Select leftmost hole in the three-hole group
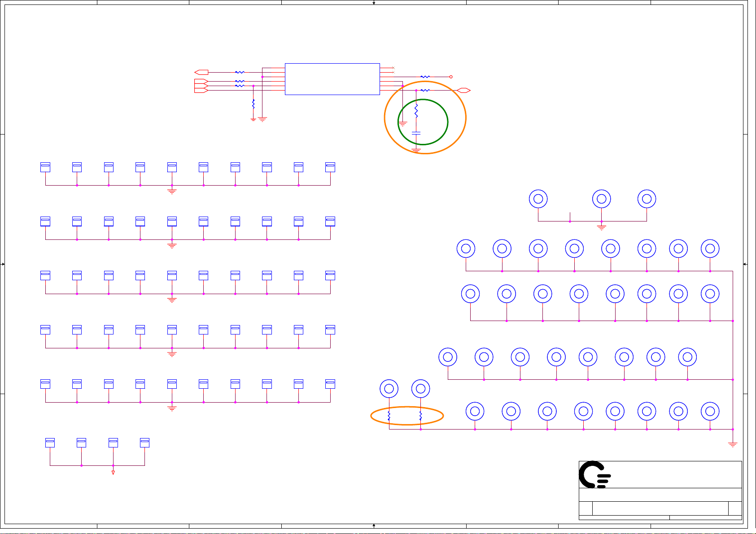Screen dimensions: 756x534 coord(538,199)
